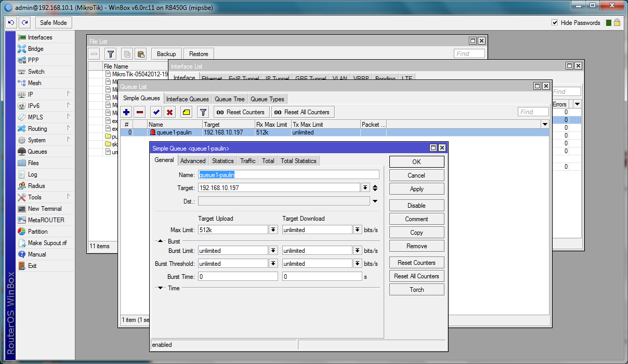
Task: Open the Dst. field dropdown arrow
Action: [375, 201]
